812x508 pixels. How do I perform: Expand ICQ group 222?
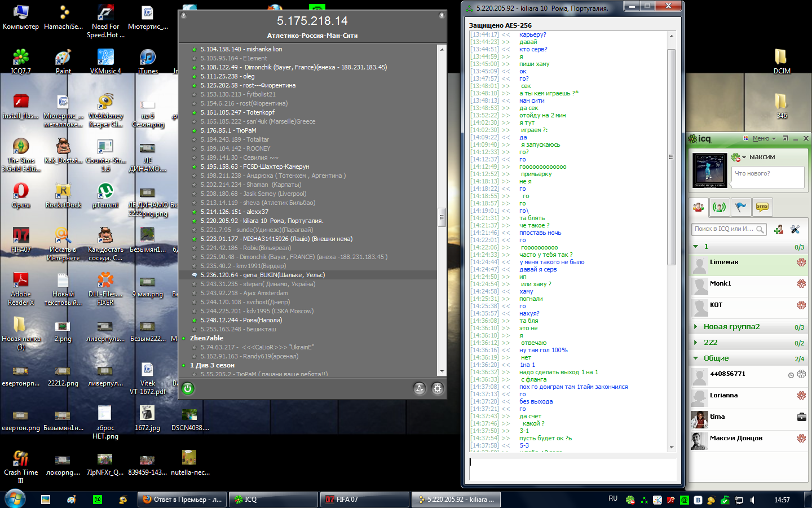pyautogui.click(x=696, y=343)
